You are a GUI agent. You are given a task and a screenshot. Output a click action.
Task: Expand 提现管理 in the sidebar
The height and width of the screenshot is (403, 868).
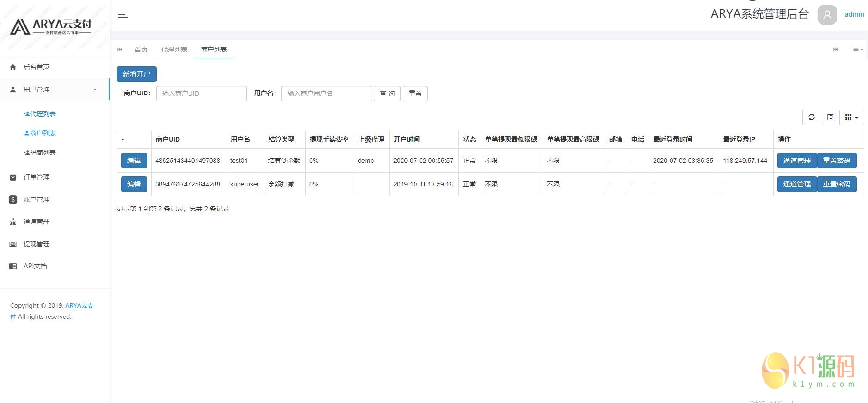55,244
